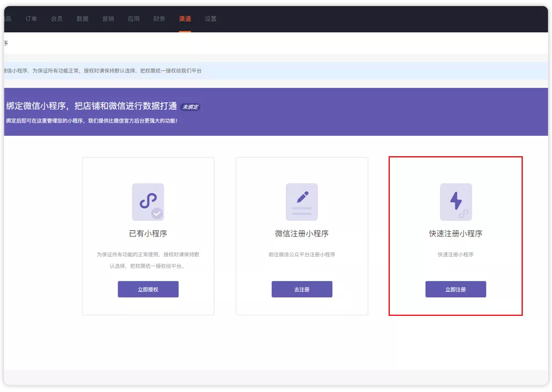Image resolution: width=552 pixels, height=392 pixels.
Task: Open the 订单 menu tab
Action: point(31,19)
